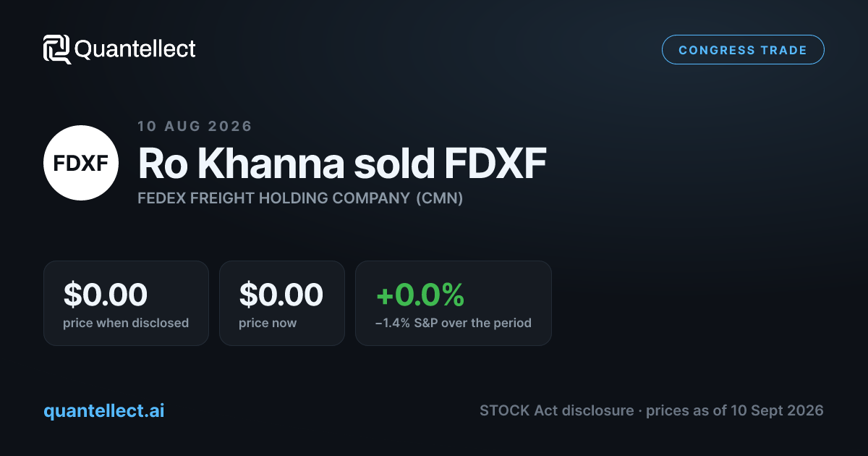The width and height of the screenshot is (868, 456).
Task: Open the quantellect.ai link
Action: coord(104,410)
